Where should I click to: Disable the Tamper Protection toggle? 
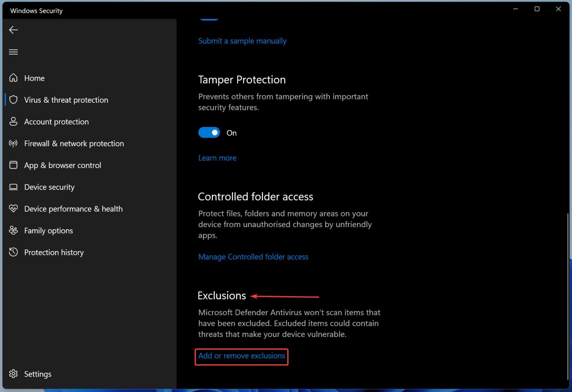(209, 132)
